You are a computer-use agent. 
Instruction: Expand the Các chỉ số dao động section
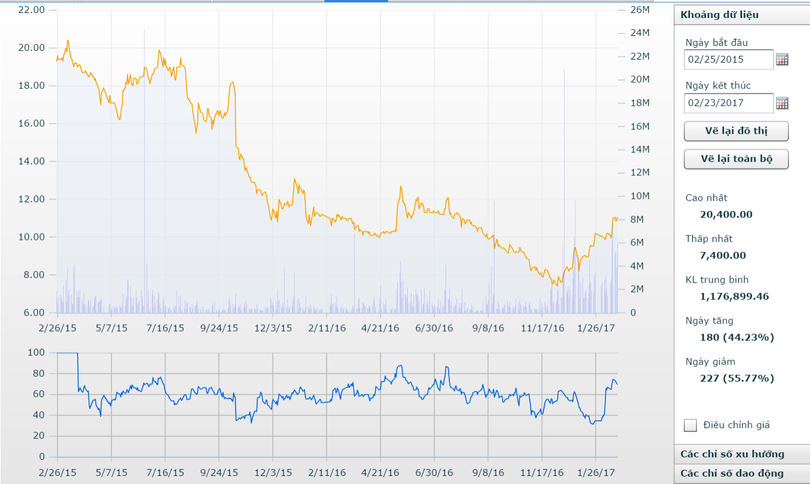[x=741, y=473]
